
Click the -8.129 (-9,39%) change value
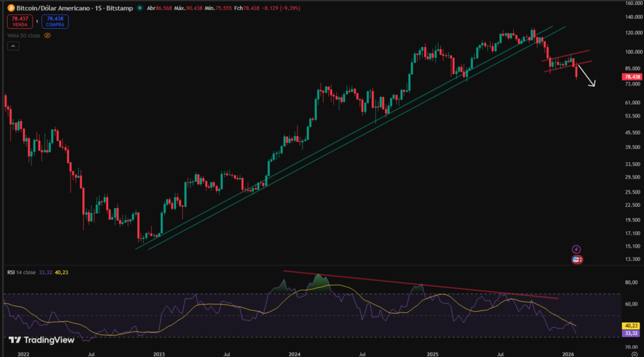click(x=281, y=8)
